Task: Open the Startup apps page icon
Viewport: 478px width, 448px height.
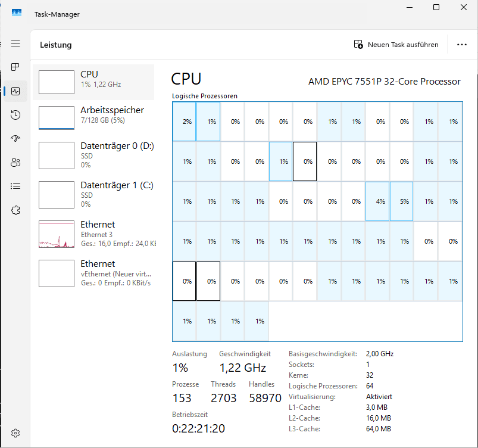Action: tap(15, 139)
